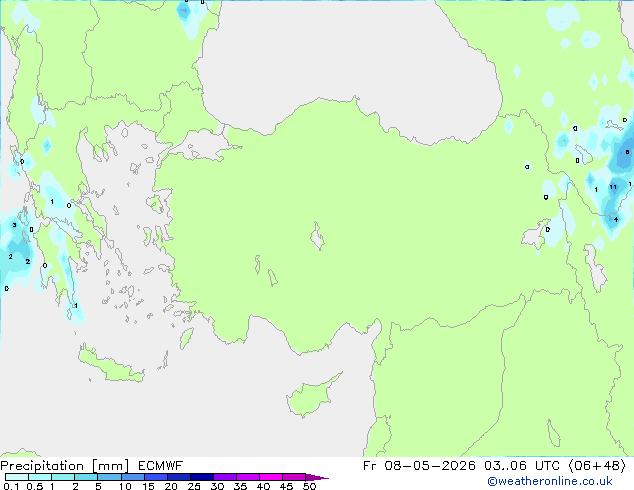Click the '11' precipitation value on map
The height and width of the screenshot is (490, 634).
coord(613,187)
